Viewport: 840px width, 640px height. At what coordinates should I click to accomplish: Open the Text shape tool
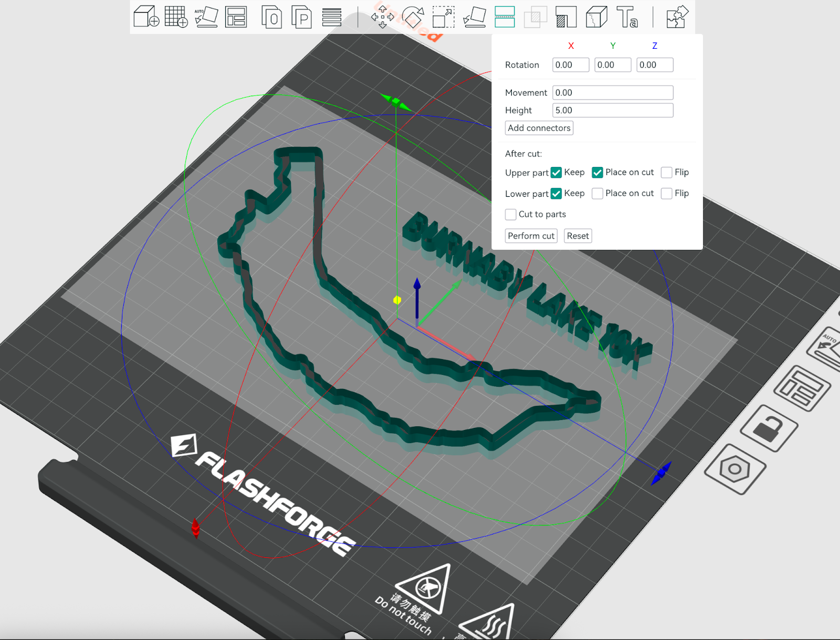(627, 17)
